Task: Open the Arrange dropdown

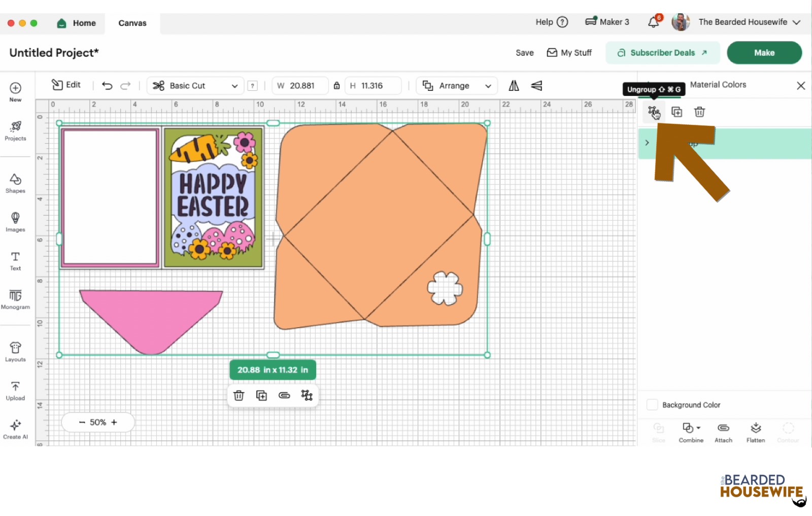Action: (x=457, y=86)
